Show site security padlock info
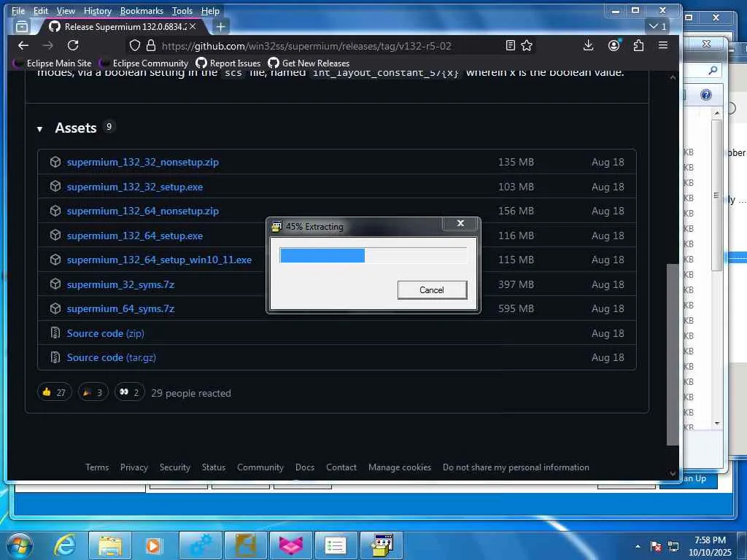747x560 pixels. pos(151,46)
